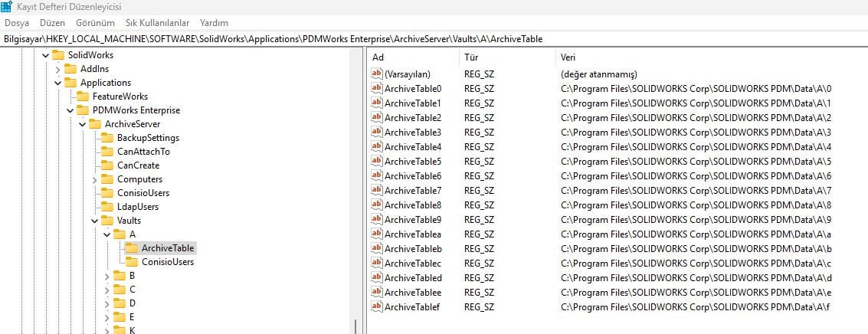Click the string icon of ArchiveTable3

coord(376,132)
